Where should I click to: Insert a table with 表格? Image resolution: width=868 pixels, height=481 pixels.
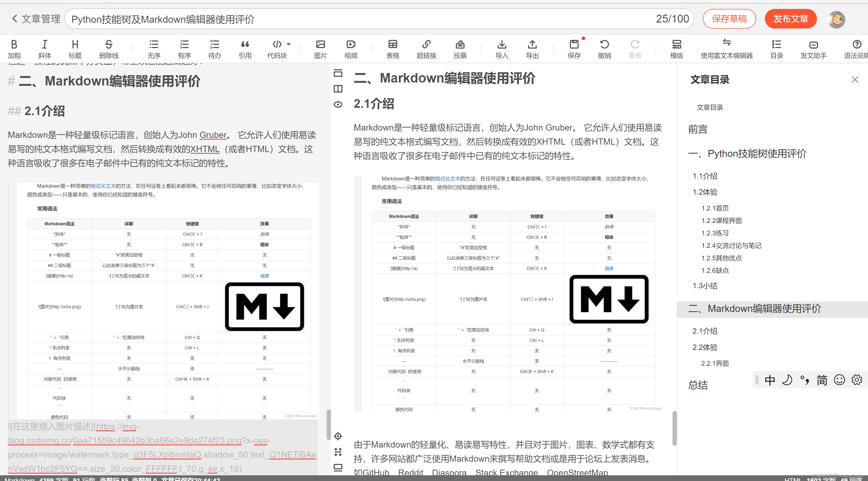(x=393, y=49)
